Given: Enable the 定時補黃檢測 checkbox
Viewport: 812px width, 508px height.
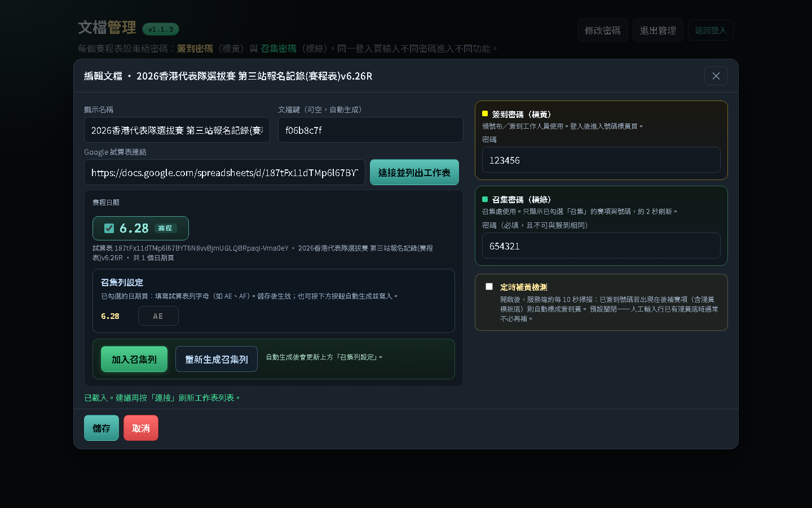Looking at the screenshot, I should 489,286.
